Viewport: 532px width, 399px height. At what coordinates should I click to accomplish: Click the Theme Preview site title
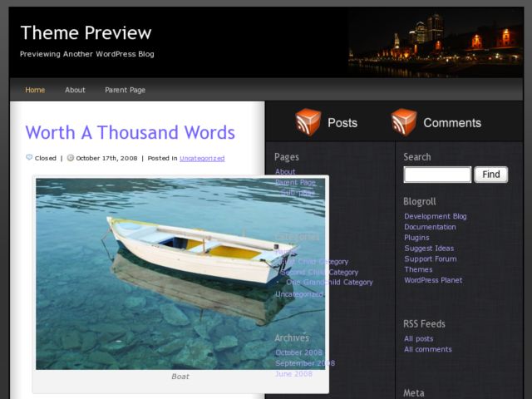[x=86, y=32]
